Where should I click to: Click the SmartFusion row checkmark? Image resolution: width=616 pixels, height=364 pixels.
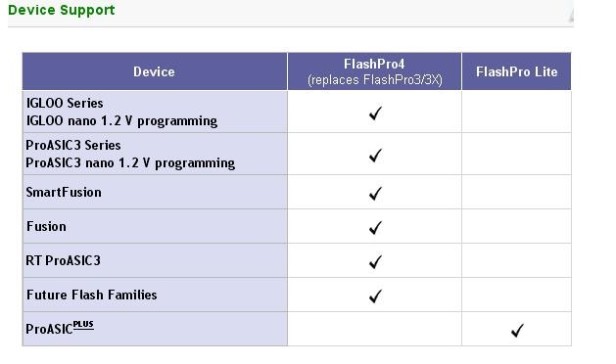click(x=375, y=193)
